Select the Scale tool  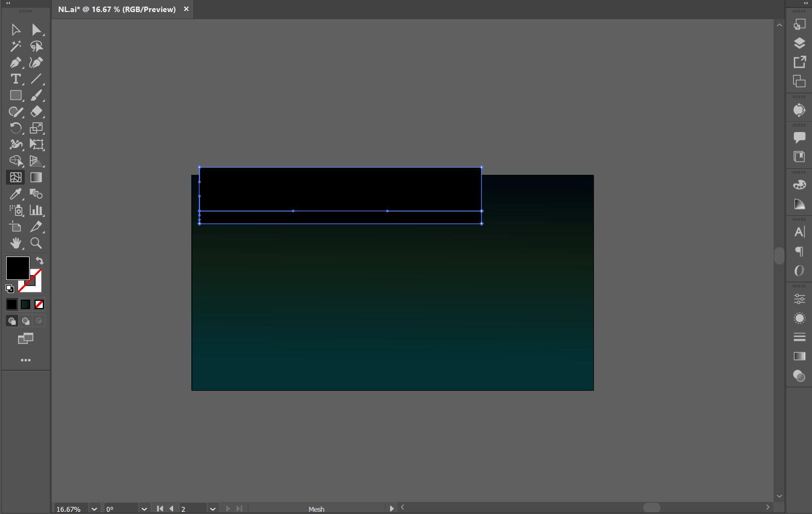pos(36,128)
